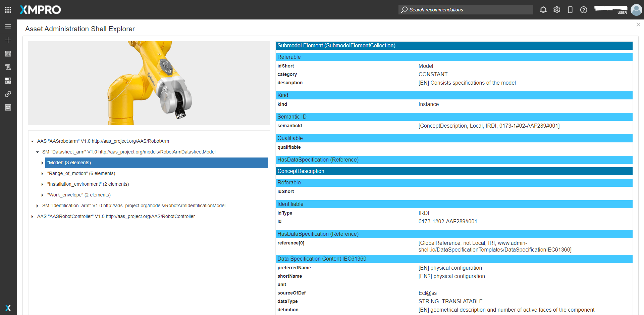Expand AAS "AASRobotController" node arrow
Image resolution: width=644 pixels, height=315 pixels.
tap(32, 217)
